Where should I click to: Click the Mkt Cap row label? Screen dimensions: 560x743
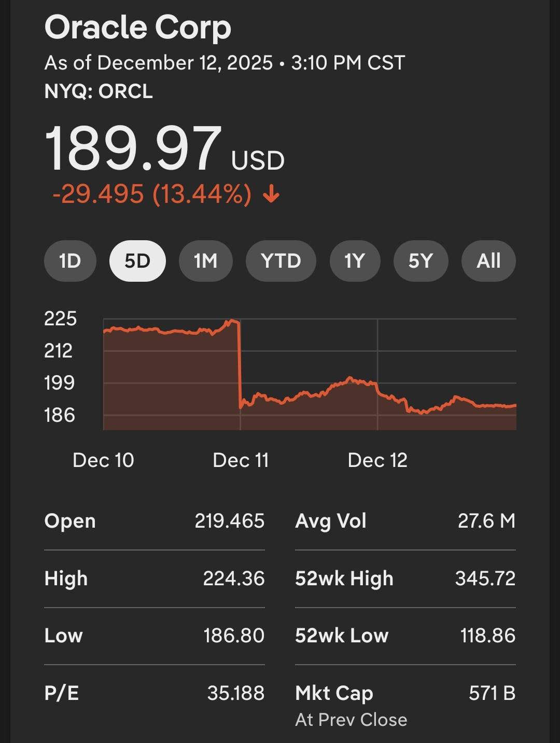(334, 693)
